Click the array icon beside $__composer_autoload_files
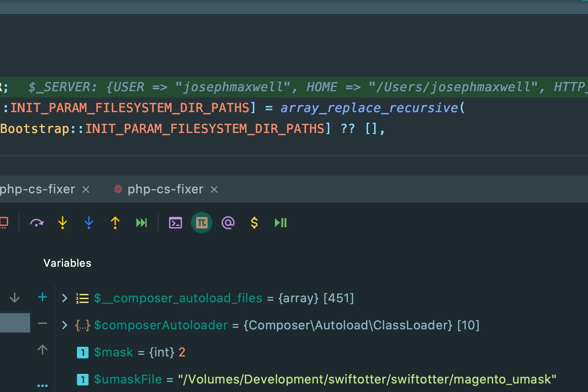 pyautogui.click(x=82, y=298)
